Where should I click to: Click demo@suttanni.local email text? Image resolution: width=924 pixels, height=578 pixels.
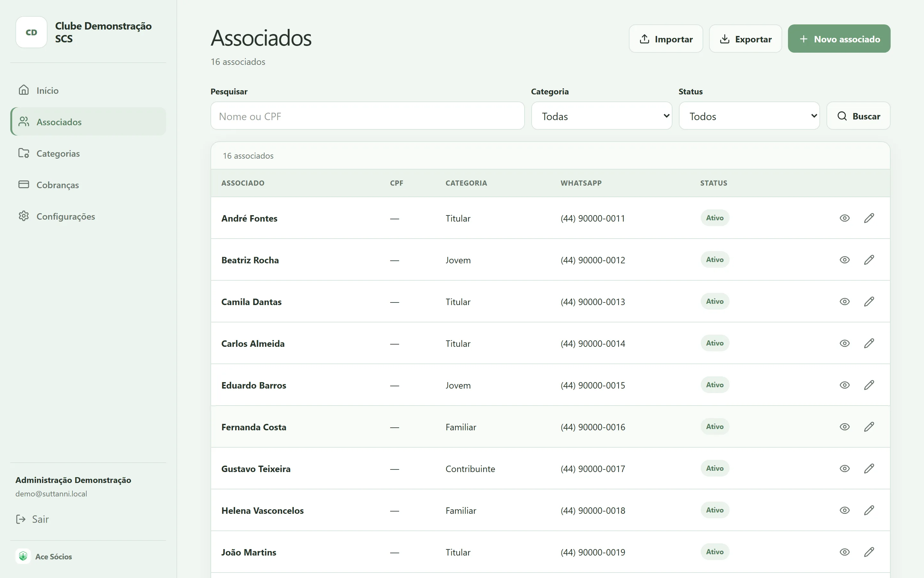click(x=51, y=494)
